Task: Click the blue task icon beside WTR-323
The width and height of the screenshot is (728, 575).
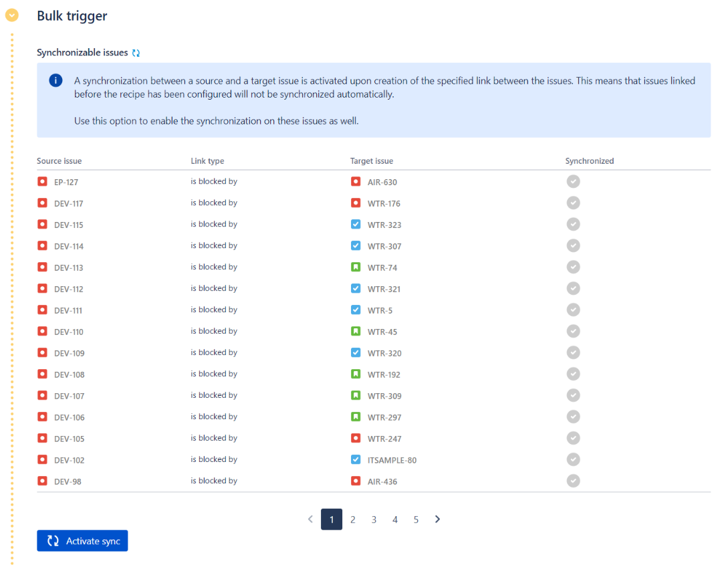Action: coord(356,225)
